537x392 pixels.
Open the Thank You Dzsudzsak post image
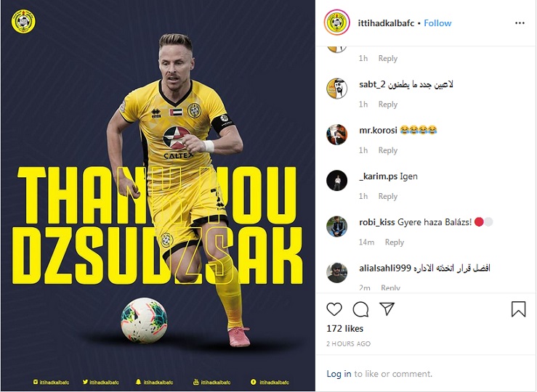(158, 196)
